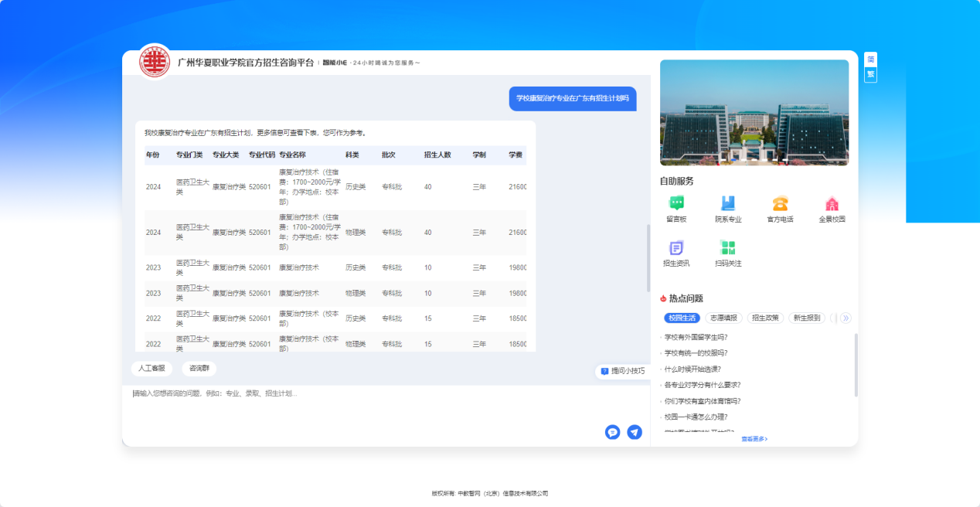The image size is (980, 507).
Task: Click the campus building photo
Action: pos(754,113)
